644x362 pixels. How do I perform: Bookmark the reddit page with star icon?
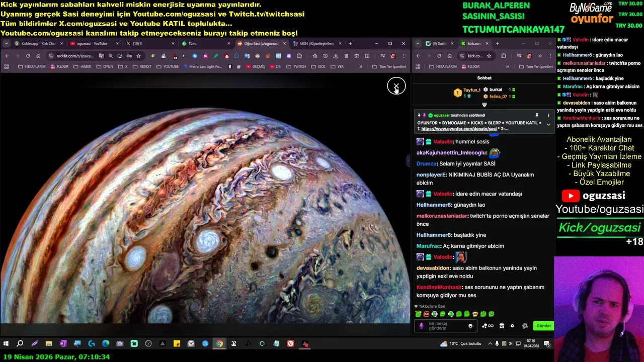pos(138,56)
